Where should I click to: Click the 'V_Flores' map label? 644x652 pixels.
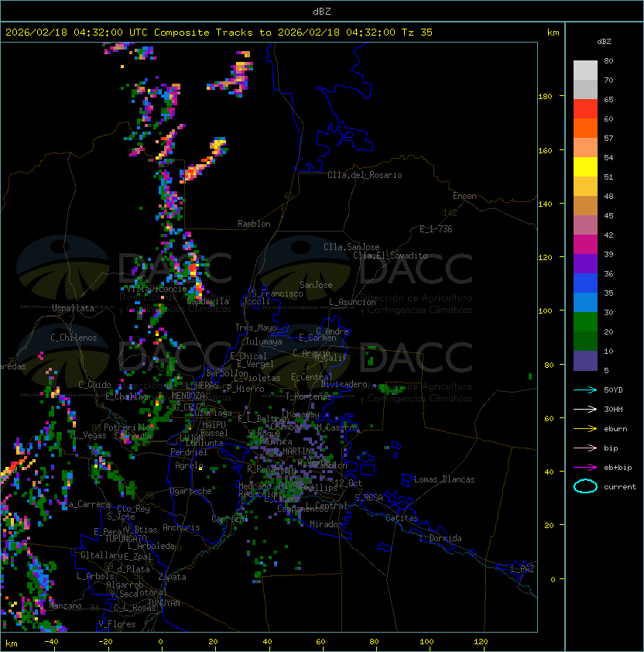(x=117, y=624)
